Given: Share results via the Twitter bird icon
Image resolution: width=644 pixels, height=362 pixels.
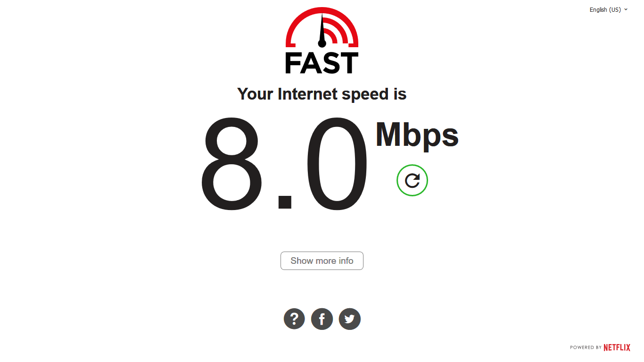Looking at the screenshot, I should (x=350, y=319).
